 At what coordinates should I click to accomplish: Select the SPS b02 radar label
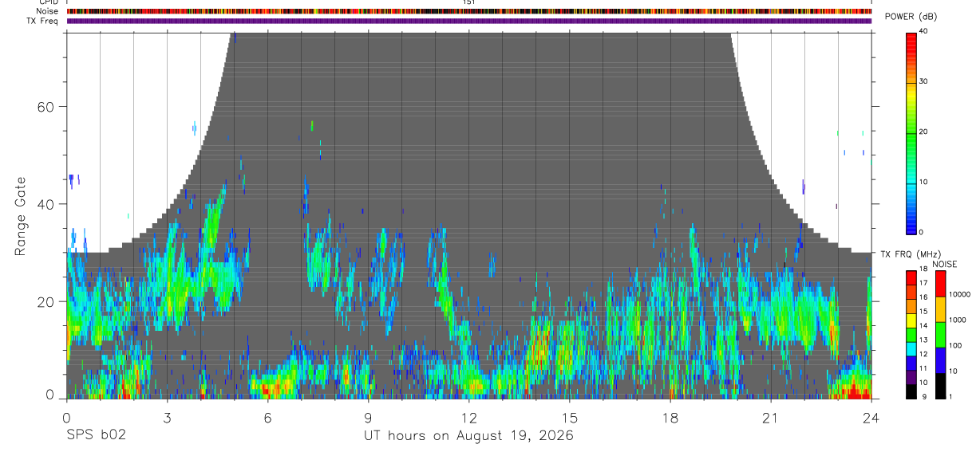tap(96, 435)
